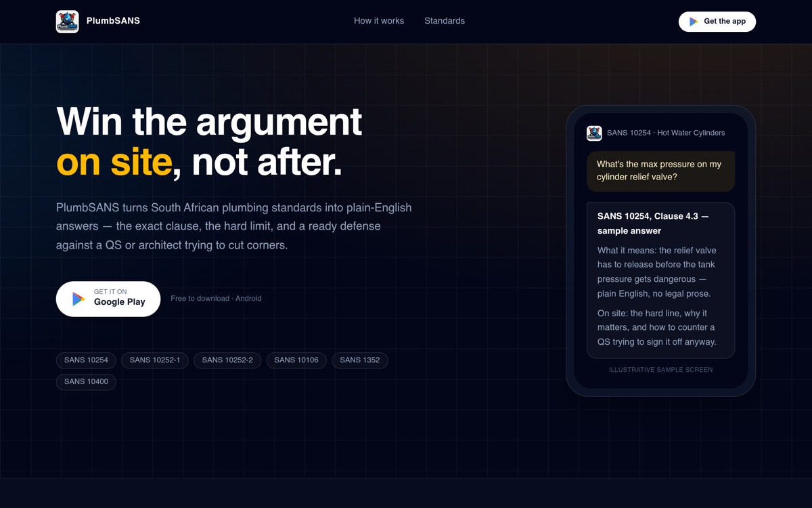Image resolution: width=812 pixels, height=508 pixels.
Task: Select the SANS 10106 tag
Action: [296, 360]
